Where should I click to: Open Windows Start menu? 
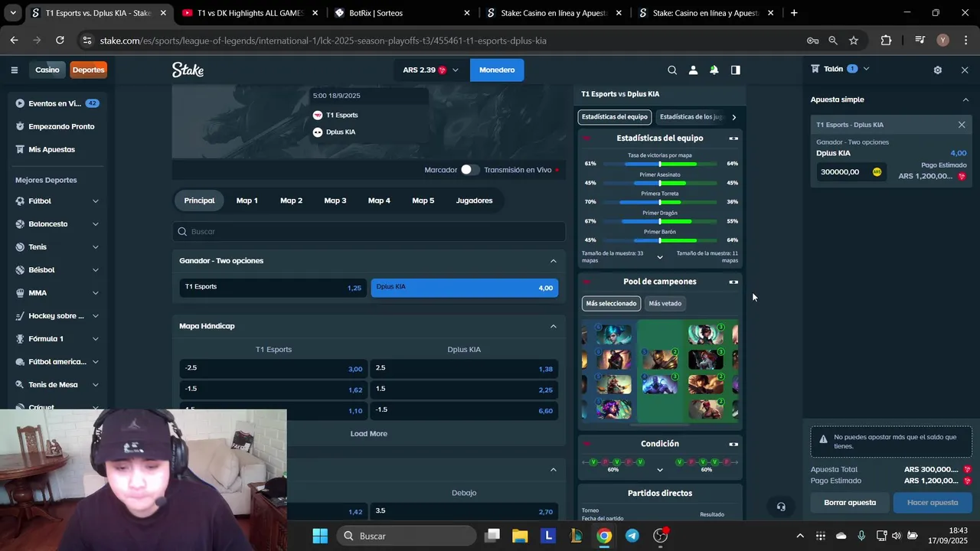(x=320, y=536)
